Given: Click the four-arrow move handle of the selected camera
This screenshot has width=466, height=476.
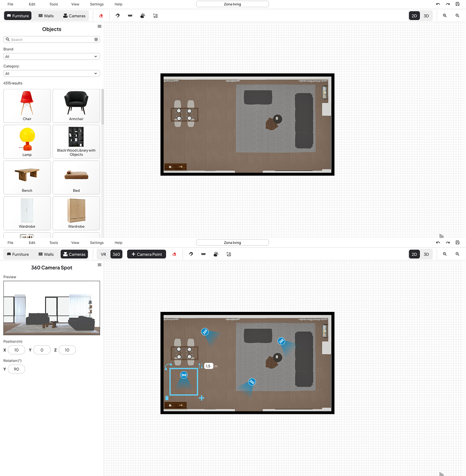Looking at the screenshot, I should 201,398.
